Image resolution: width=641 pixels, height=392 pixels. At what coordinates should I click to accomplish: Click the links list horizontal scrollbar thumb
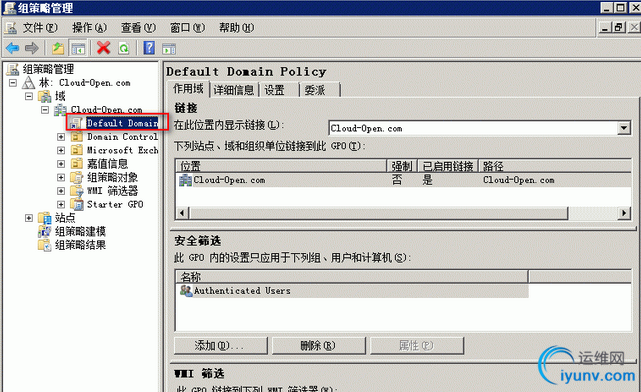[x=379, y=213]
